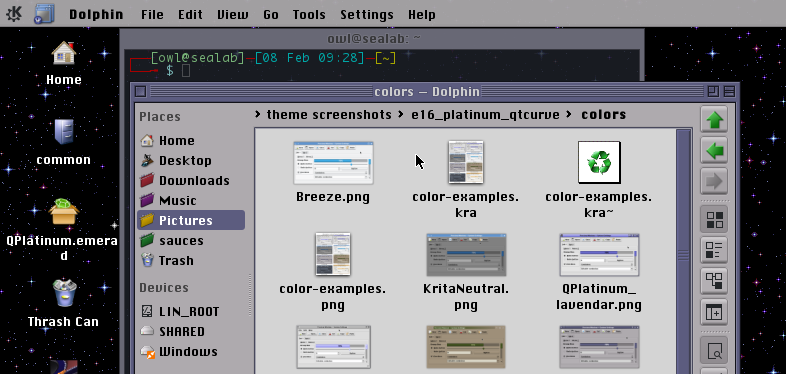The image size is (786, 374).
Task: Select the tree/columns view mode icon
Action: click(714, 281)
